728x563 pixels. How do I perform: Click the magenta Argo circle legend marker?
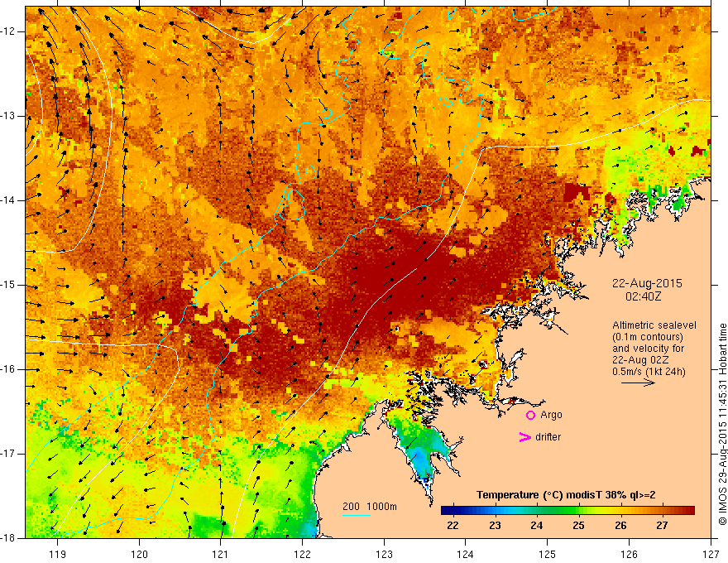[530, 415]
